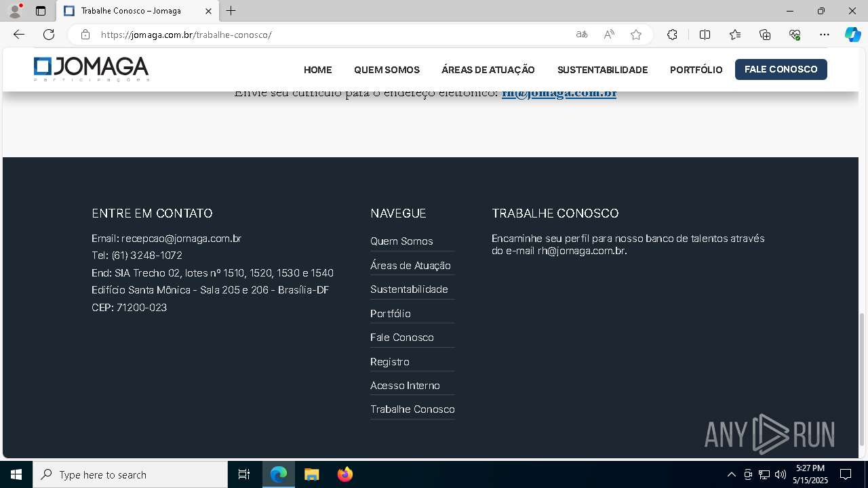
Task: Click the 'TRABALHE CONOSCO' footer heading
Action: (x=555, y=213)
